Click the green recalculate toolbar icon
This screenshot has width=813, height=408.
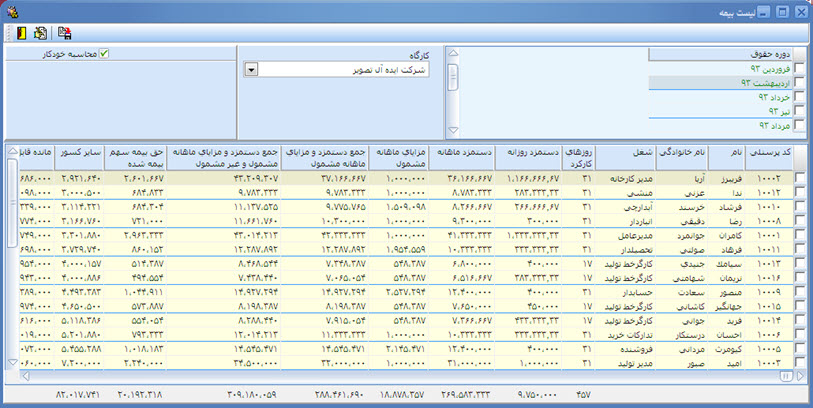[39, 33]
